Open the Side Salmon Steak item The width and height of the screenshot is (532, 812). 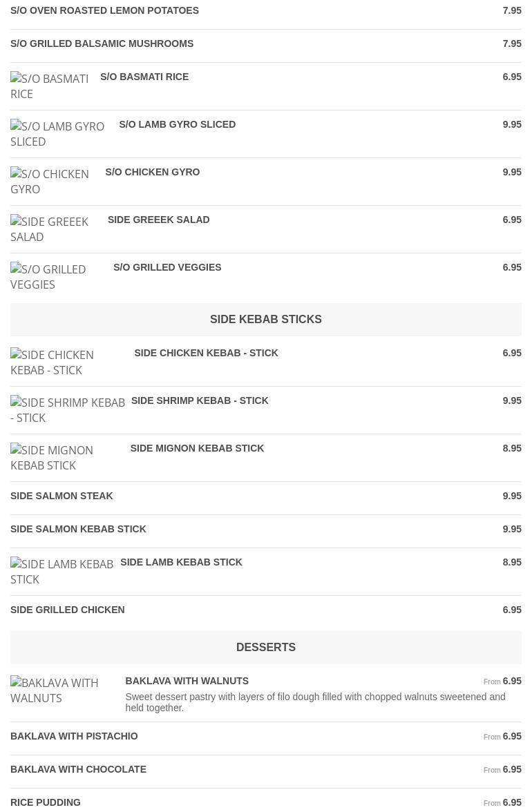click(x=61, y=496)
